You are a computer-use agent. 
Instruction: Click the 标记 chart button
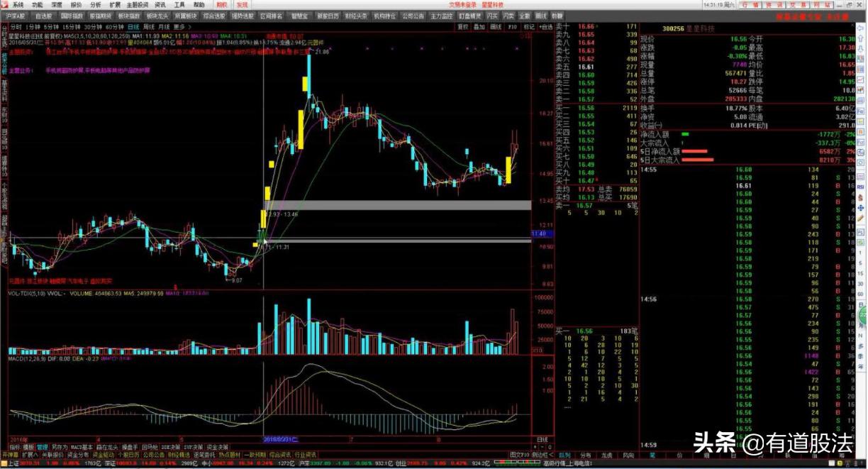tap(528, 26)
